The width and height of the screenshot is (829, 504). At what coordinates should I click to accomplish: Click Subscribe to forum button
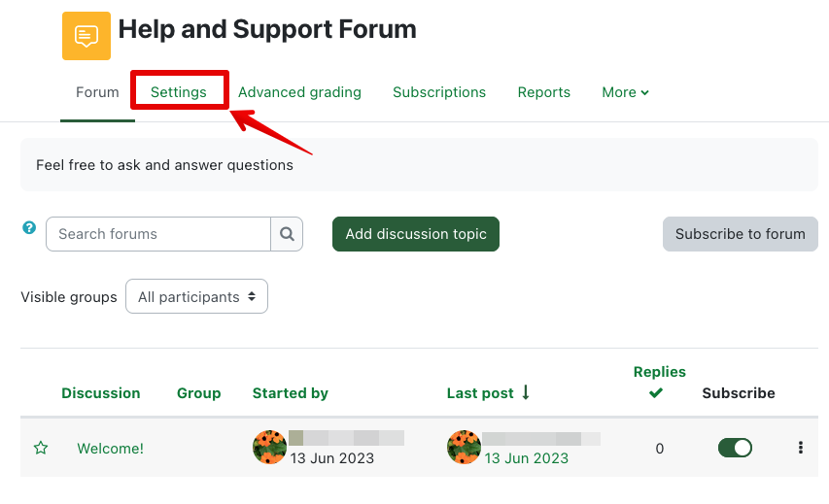(740, 234)
